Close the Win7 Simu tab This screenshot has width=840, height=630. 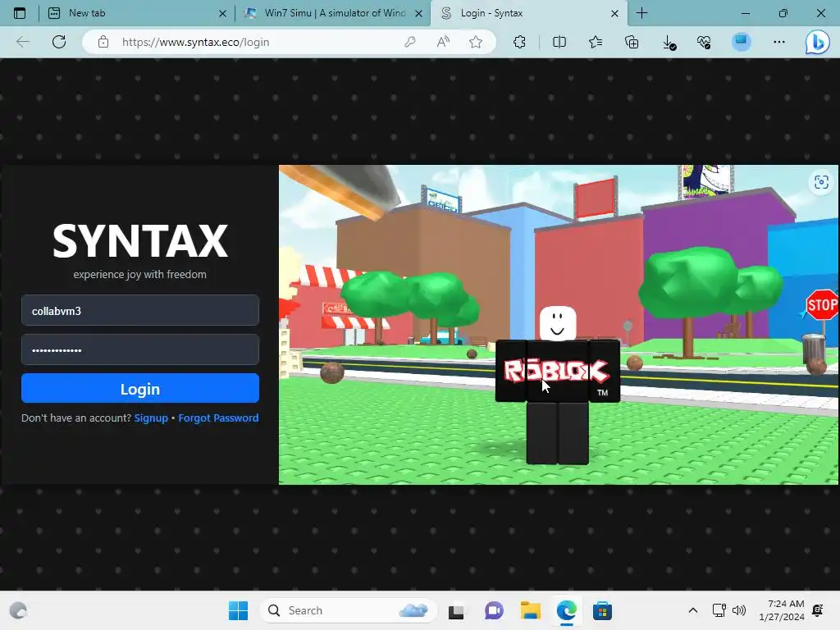click(x=419, y=13)
